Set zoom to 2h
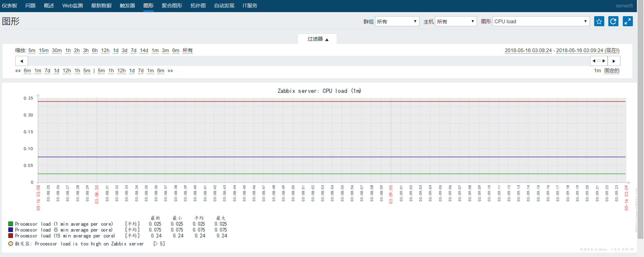Viewport: 644px width, 257px height. 77,50
